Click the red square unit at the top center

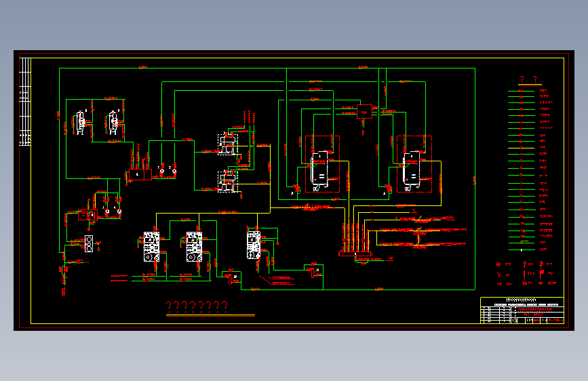(x=364, y=112)
